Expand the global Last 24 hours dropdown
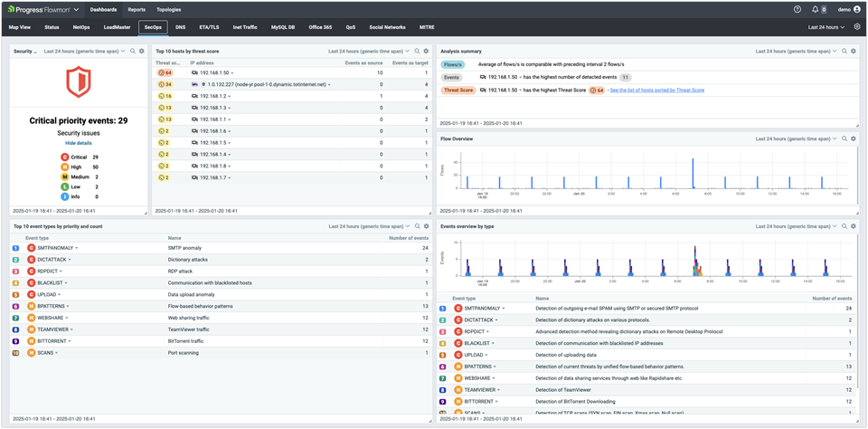This screenshot has width=868, height=429. click(827, 27)
